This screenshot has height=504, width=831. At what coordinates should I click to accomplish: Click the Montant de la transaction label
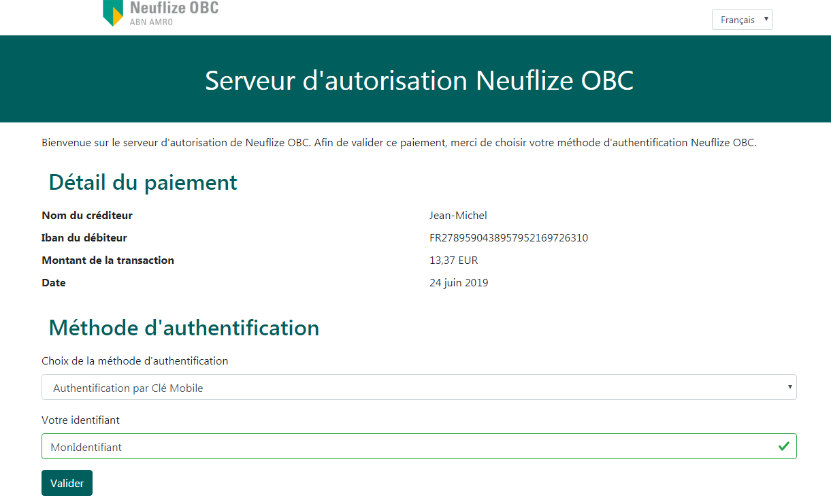[108, 261]
